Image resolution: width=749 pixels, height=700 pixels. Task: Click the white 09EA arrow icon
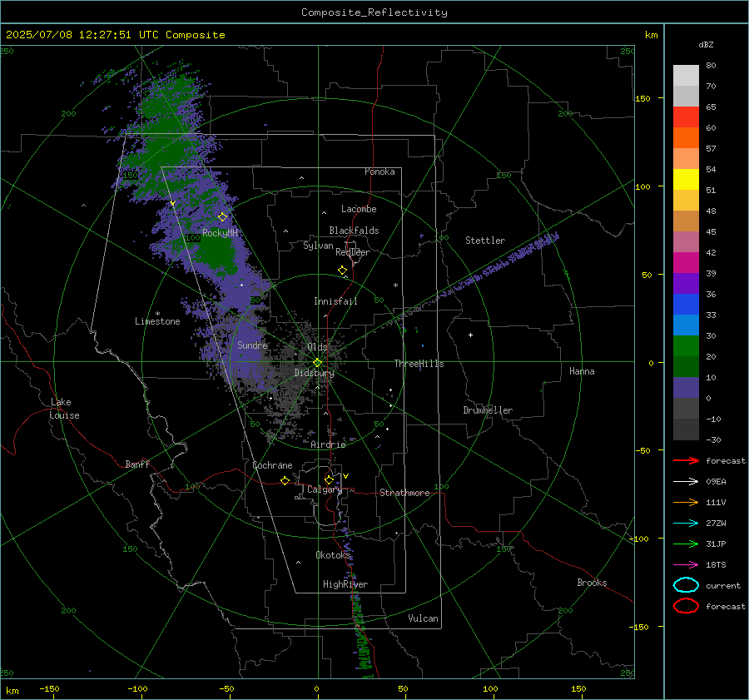point(686,481)
